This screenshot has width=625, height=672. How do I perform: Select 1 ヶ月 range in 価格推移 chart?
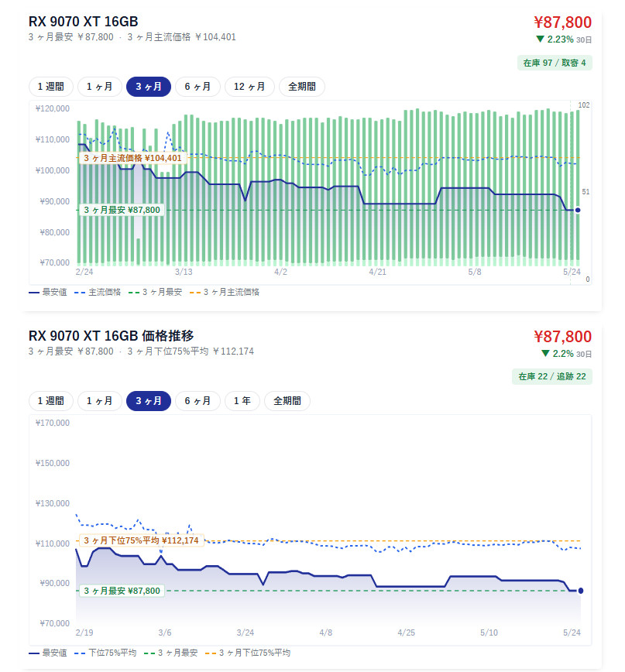99,401
